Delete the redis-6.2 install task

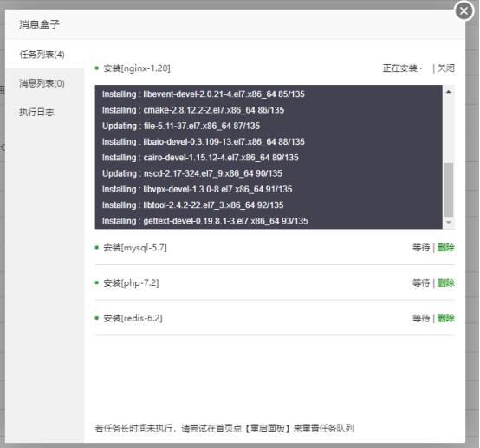tap(445, 319)
